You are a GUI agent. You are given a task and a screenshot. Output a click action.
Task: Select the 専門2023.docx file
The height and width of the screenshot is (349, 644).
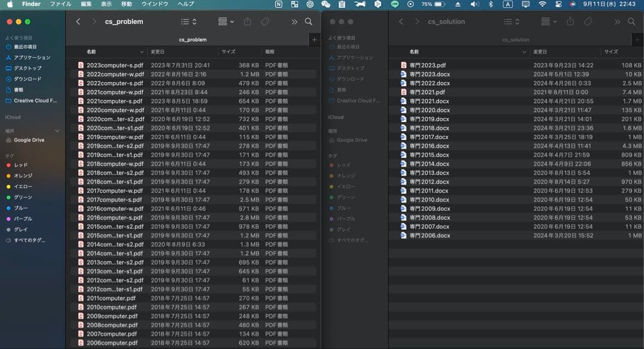(x=429, y=74)
